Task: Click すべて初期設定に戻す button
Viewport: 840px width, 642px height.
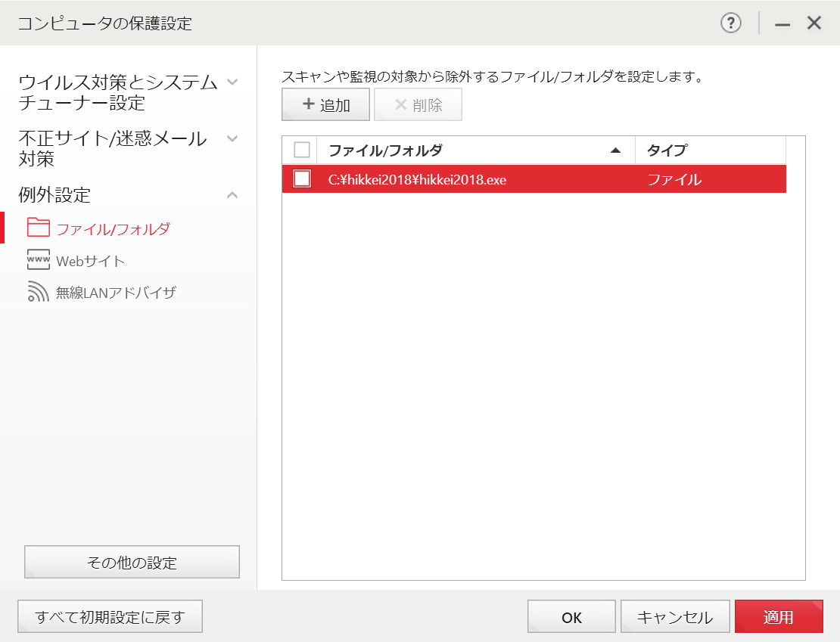Action: (x=110, y=617)
